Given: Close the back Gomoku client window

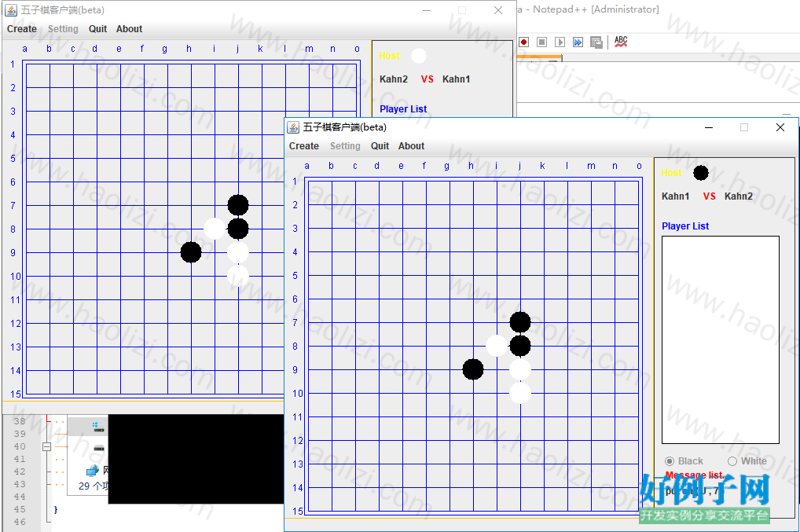Looking at the screenshot, I should [498, 10].
